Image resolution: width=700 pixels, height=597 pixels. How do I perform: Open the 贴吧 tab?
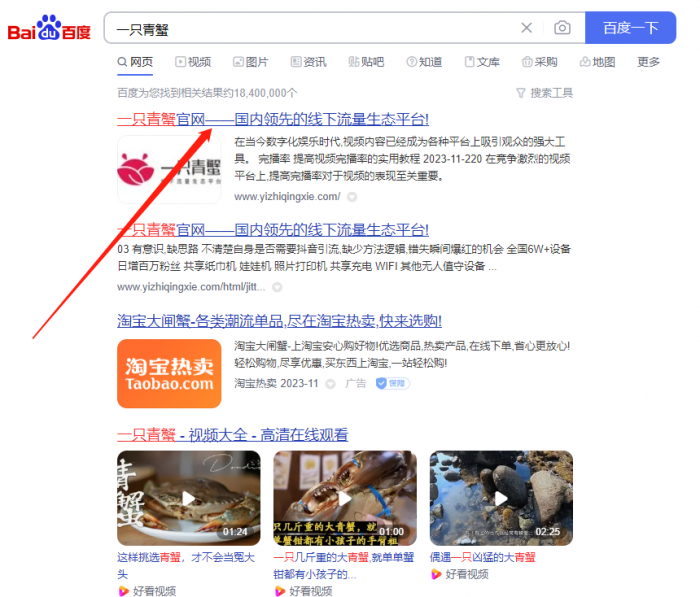366,62
